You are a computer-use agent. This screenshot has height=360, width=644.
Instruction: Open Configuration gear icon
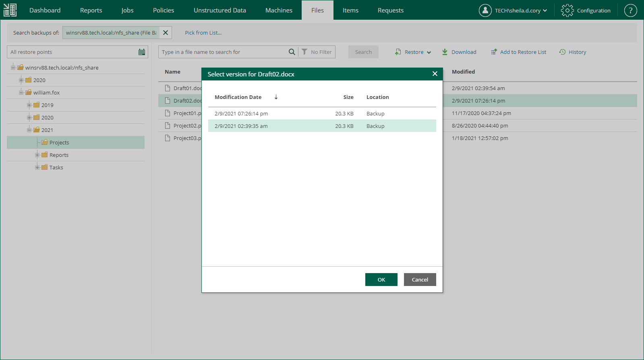(567, 10)
